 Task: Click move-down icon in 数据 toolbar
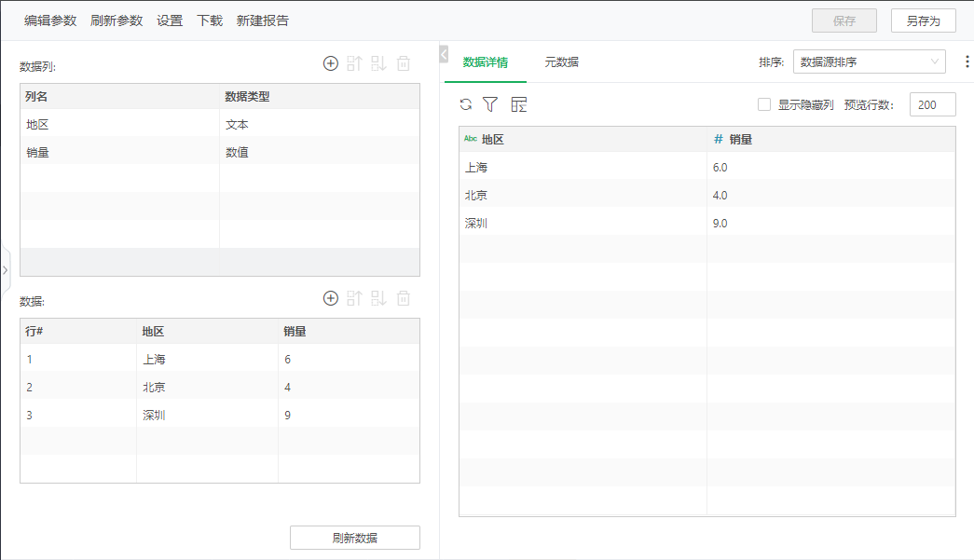tap(378, 298)
